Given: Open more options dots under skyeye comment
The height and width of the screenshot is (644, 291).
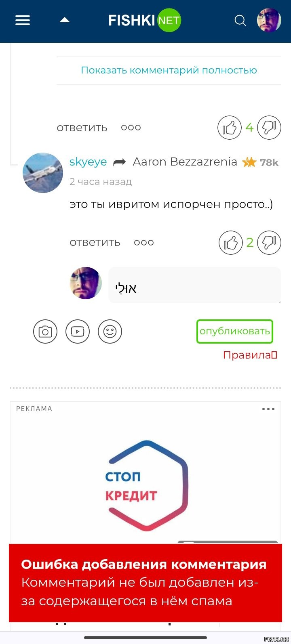Looking at the screenshot, I should [144, 243].
